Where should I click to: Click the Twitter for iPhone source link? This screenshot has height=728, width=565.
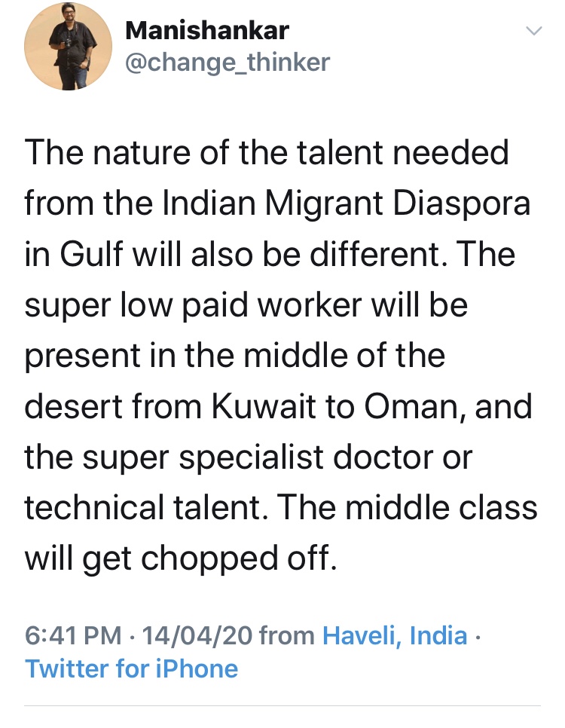(132, 668)
